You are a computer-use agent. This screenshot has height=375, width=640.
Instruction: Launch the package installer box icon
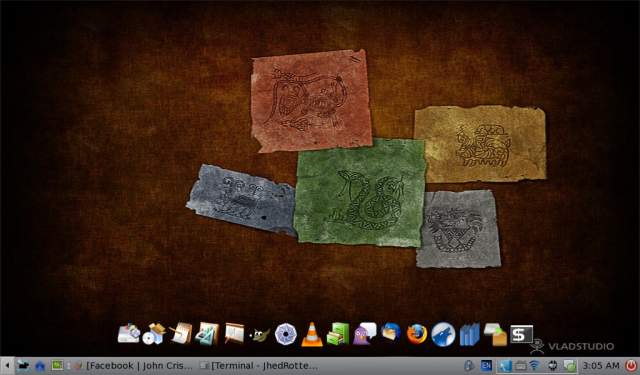point(495,334)
